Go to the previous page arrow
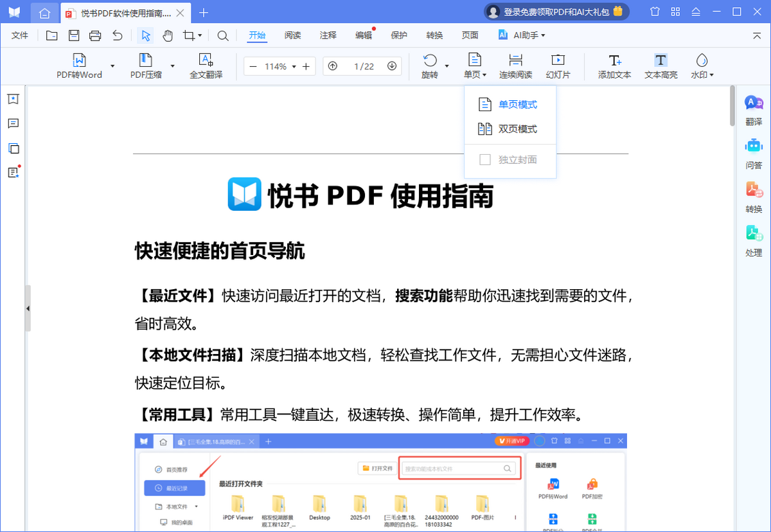Screen dimensions: 771x532 [332, 66]
